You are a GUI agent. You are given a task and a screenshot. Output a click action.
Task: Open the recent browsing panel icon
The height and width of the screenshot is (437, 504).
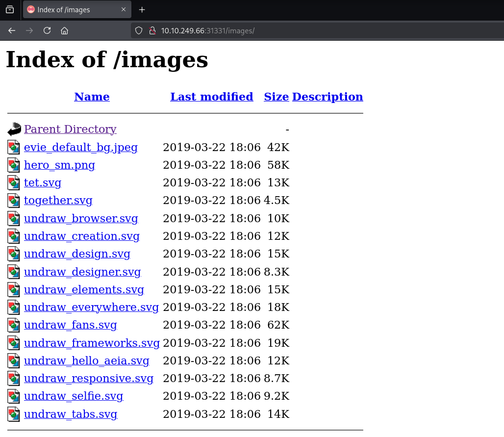[x=10, y=10]
